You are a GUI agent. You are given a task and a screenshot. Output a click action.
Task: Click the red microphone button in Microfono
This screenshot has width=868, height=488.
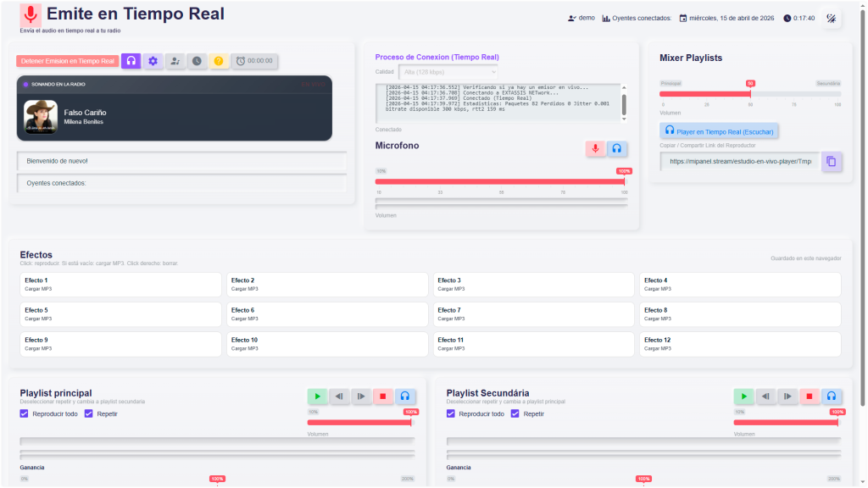point(595,148)
